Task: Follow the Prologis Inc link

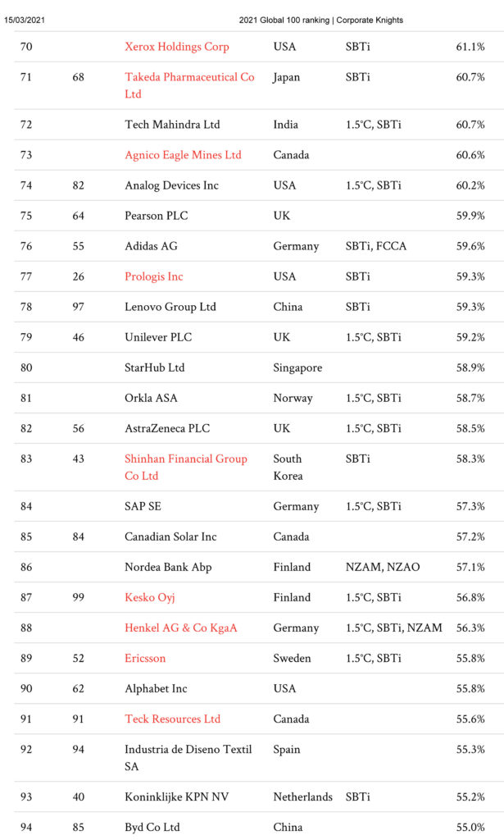Action: 153,276
